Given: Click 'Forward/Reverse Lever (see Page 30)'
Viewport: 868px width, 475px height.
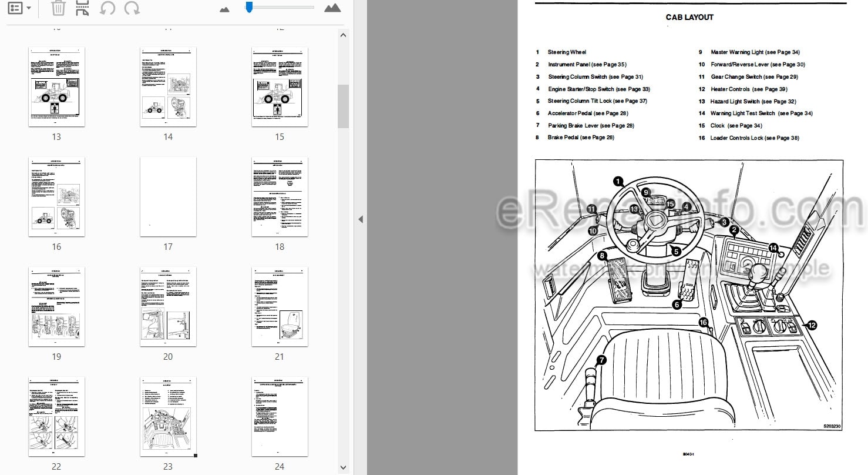Looking at the screenshot, I should [x=758, y=65].
